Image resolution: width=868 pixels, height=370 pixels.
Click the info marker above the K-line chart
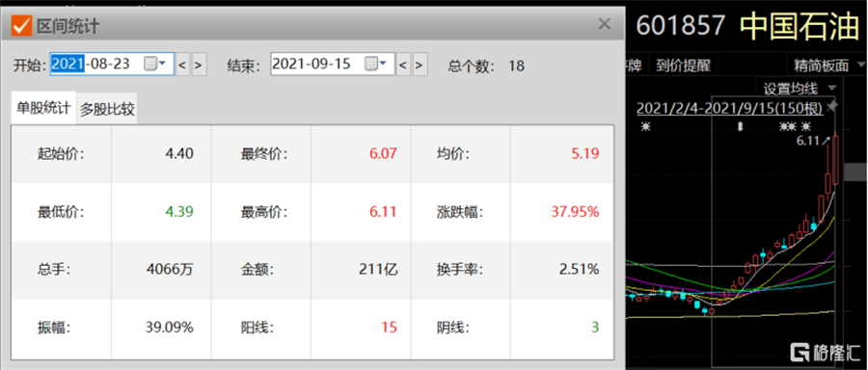coord(740,126)
